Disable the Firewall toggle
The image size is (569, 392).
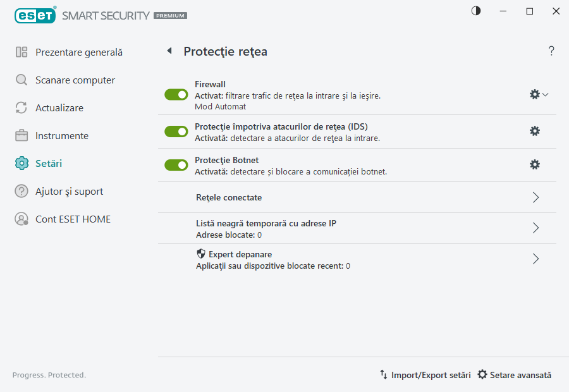(176, 94)
